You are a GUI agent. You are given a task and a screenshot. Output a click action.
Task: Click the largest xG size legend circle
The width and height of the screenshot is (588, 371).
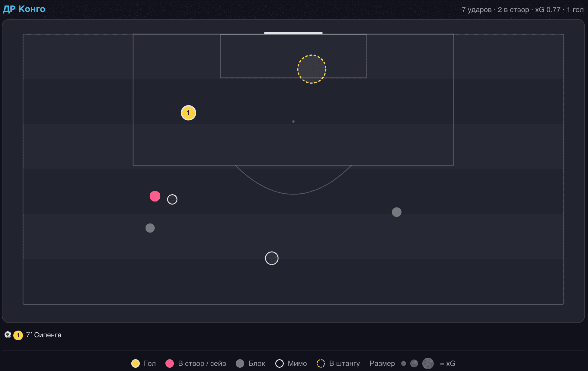point(428,363)
